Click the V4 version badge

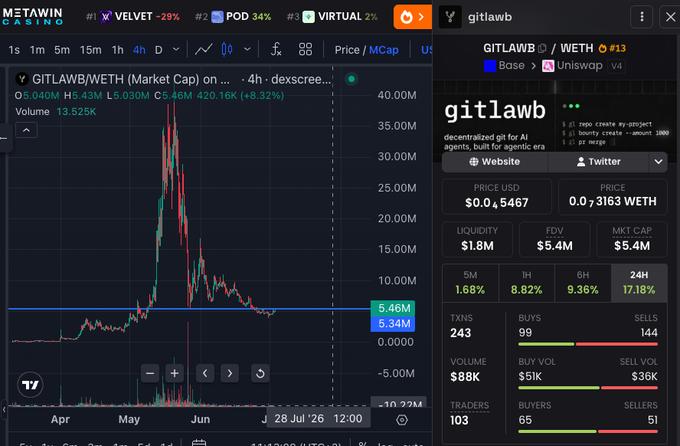[x=616, y=66]
